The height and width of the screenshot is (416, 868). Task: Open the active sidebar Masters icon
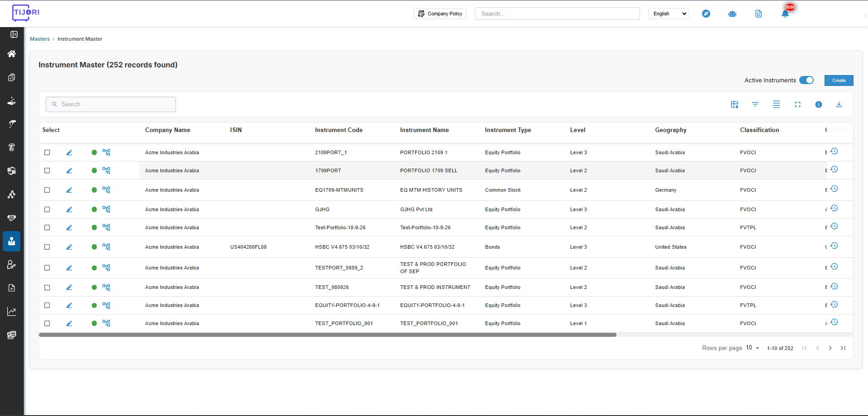12,241
